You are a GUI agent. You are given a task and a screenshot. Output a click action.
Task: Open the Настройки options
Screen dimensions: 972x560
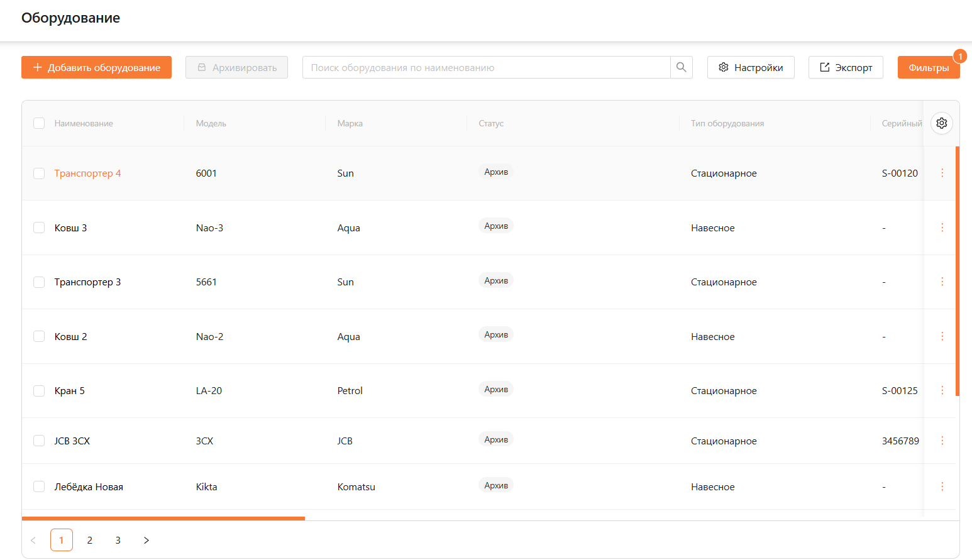750,67
